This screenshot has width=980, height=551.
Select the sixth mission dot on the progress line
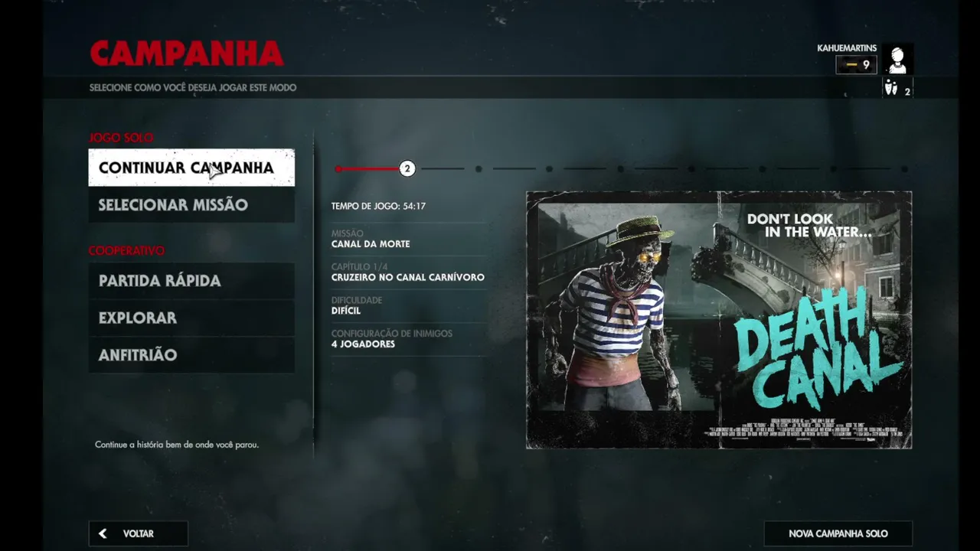[691, 168]
